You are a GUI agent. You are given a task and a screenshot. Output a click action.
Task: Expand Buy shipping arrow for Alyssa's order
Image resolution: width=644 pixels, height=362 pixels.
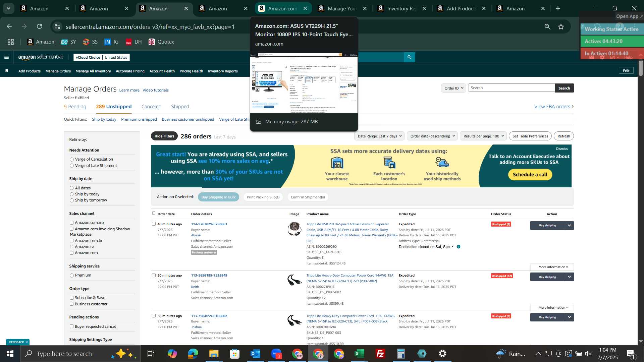pyautogui.click(x=569, y=226)
